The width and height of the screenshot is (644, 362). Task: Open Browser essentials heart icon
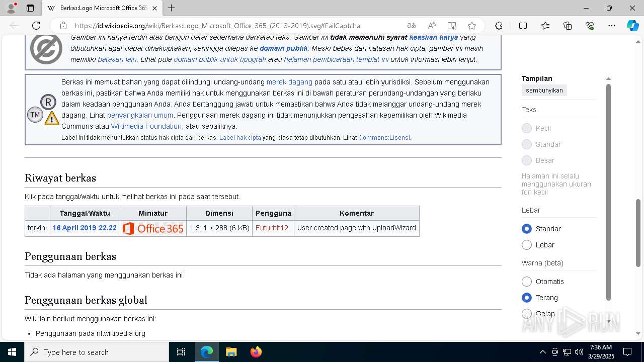(x=590, y=26)
